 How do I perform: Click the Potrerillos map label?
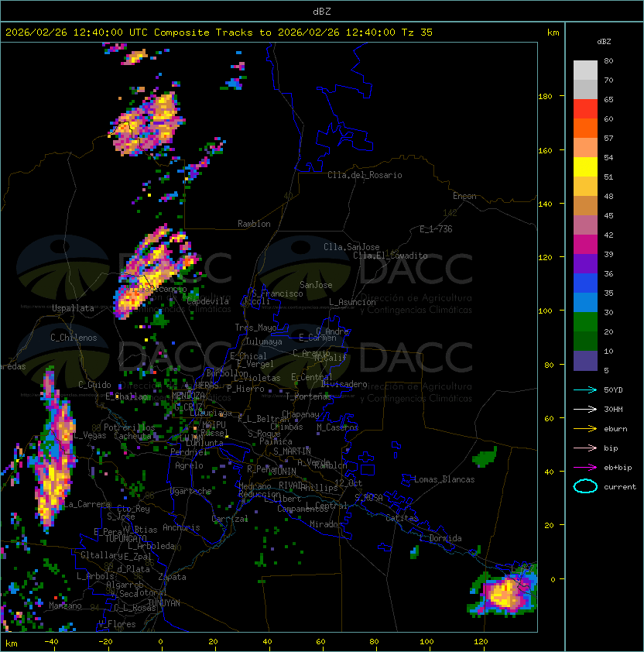point(129,427)
